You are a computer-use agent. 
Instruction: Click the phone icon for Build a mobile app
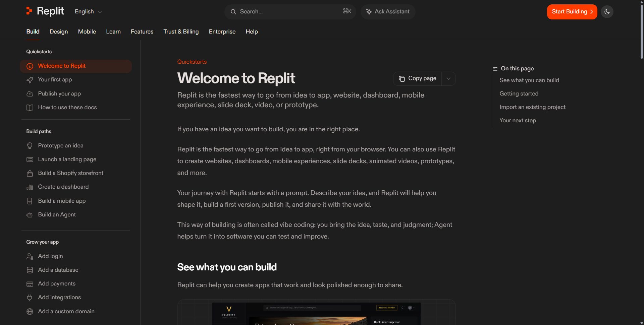coord(30,201)
